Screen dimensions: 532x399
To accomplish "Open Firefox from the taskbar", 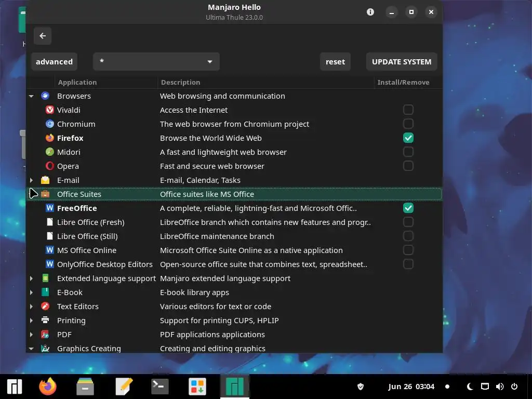I will click(47, 387).
